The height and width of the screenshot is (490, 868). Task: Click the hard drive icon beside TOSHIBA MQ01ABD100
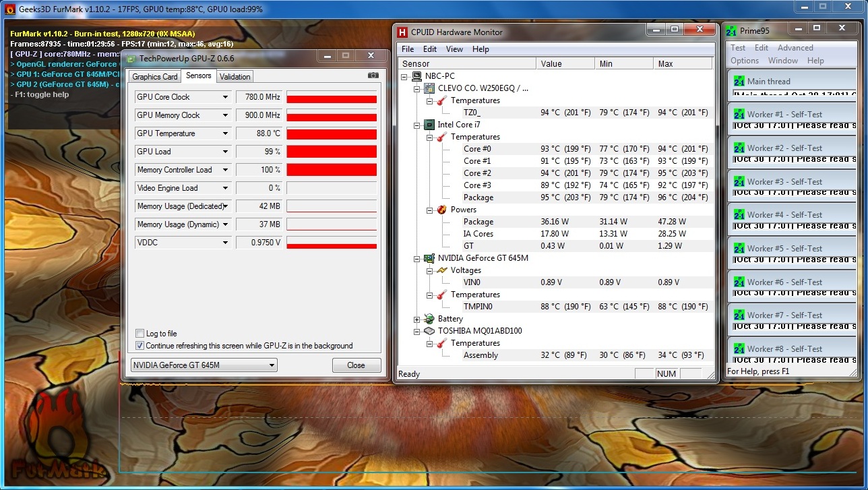(x=429, y=331)
